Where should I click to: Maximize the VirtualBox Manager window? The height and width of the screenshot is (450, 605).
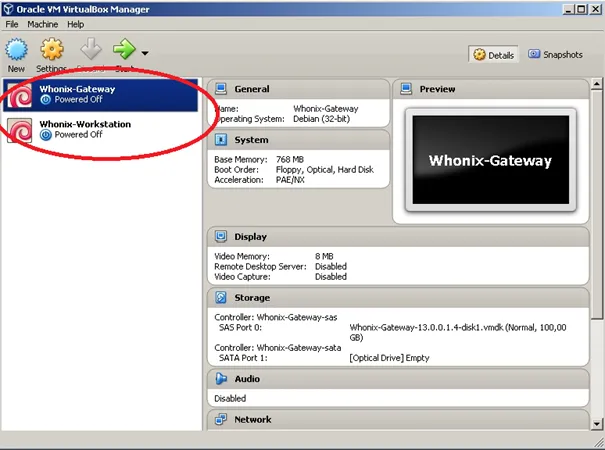[581, 9]
